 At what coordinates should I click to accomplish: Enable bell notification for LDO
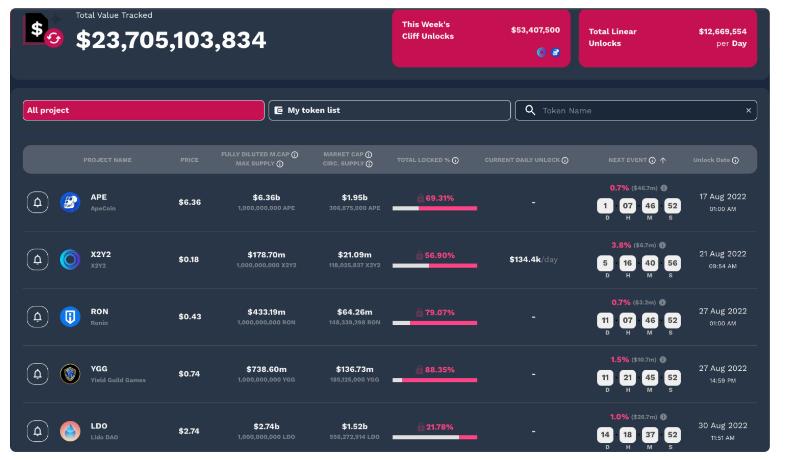(38, 432)
